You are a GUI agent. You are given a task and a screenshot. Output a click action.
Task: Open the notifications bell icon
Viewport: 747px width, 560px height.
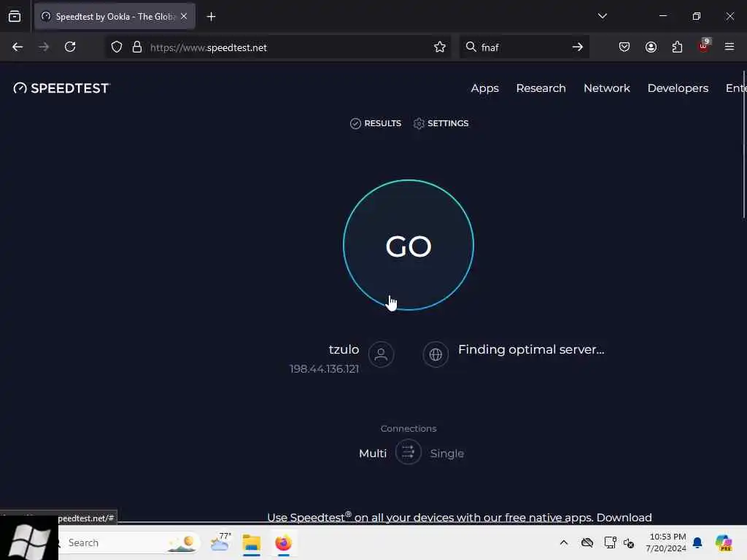(x=697, y=542)
